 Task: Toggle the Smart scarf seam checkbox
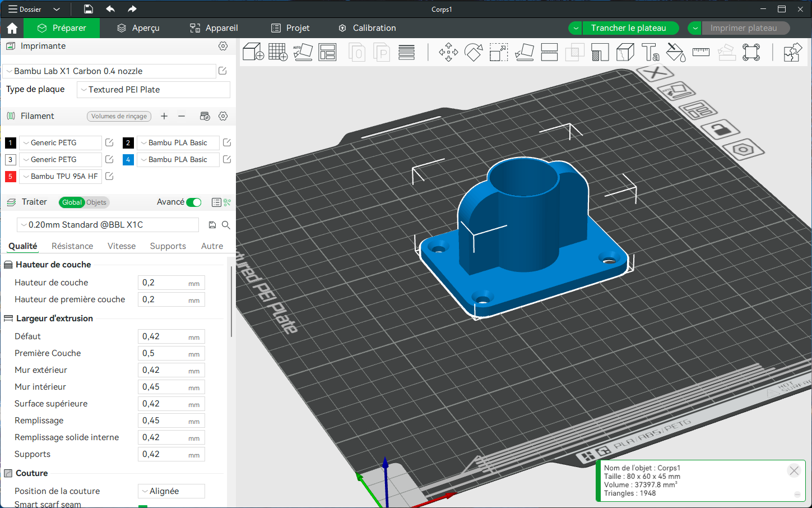pyautogui.click(x=143, y=505)
